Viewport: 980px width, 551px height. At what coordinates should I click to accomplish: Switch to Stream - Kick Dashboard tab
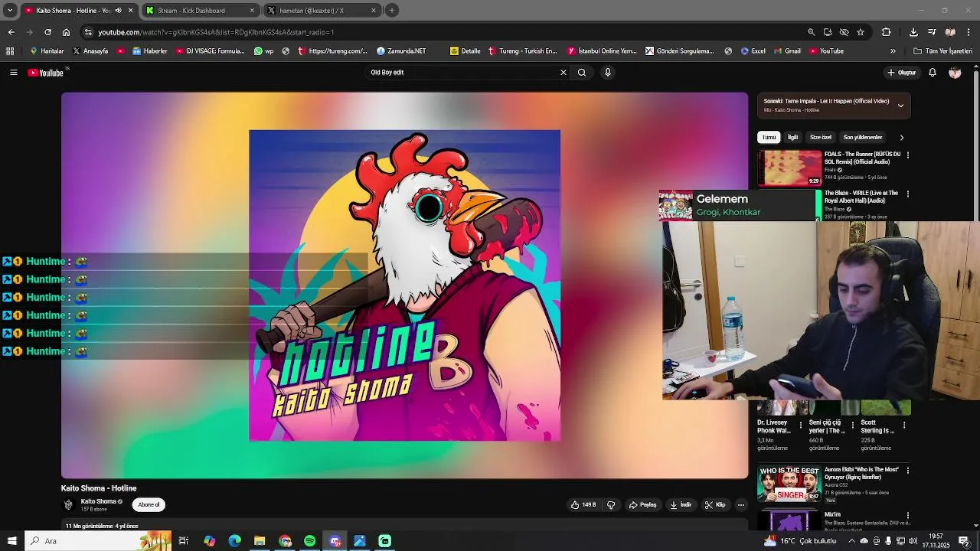pyautogui.click(x=201, y=11)
